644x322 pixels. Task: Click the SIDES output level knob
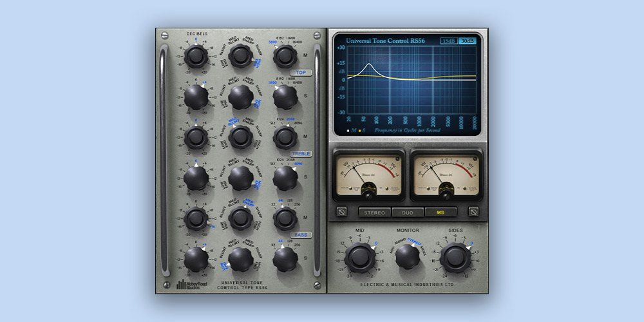coord(455,258)
